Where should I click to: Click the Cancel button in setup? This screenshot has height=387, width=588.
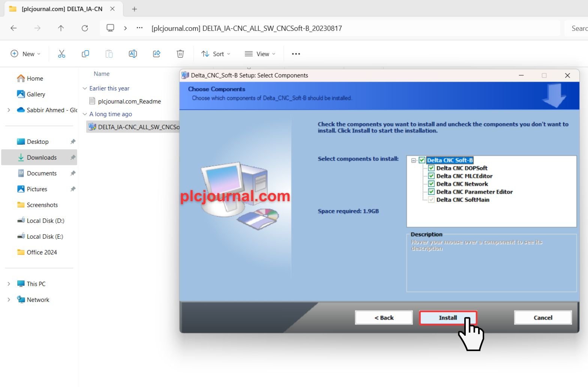click(543, 318)
